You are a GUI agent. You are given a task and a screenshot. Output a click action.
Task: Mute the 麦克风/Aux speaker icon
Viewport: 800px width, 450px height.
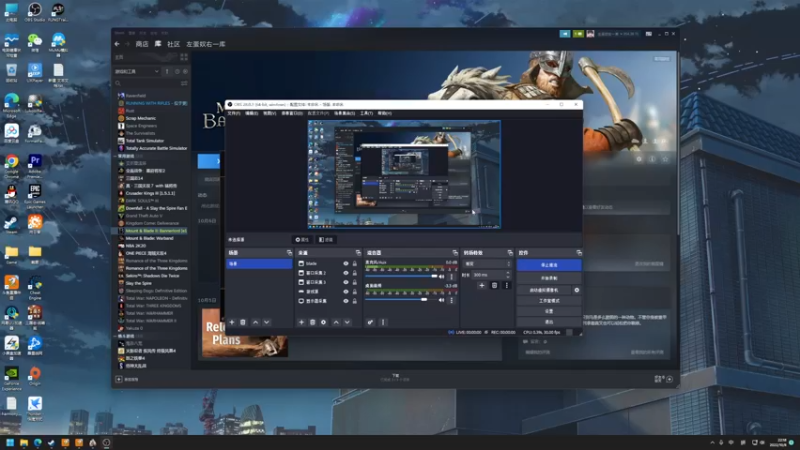point(441,277)
